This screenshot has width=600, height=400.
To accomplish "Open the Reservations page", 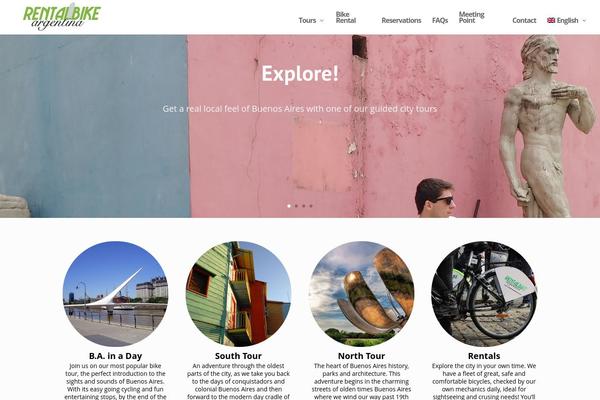I will (x=401, y=20).
